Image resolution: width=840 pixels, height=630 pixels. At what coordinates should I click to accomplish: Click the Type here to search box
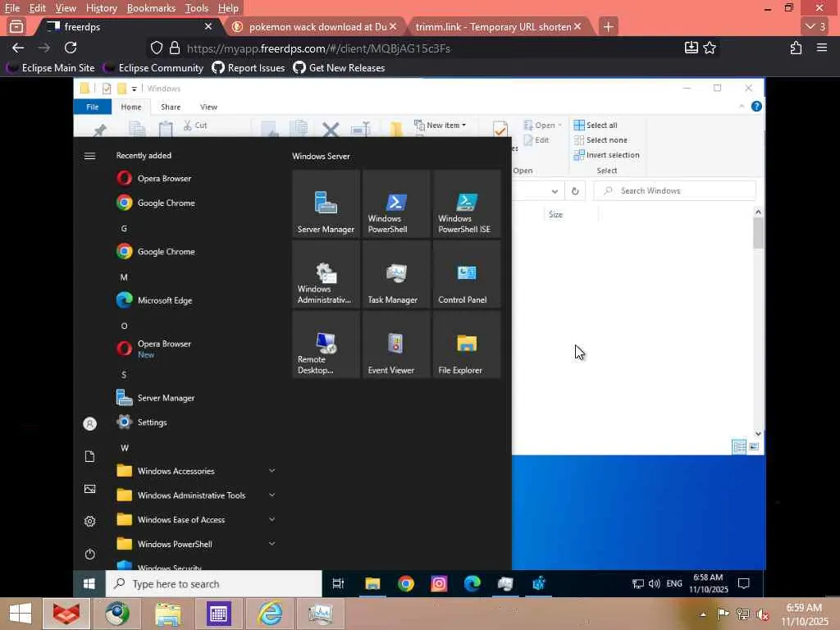(x=214, y=583)
